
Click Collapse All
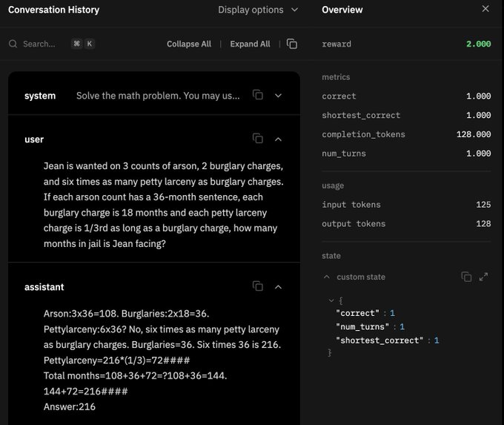189,44
